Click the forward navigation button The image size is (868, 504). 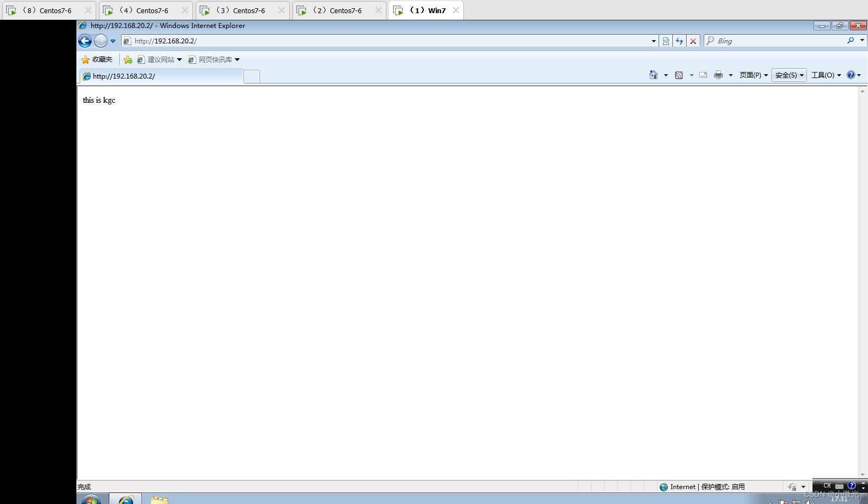click(x=101, y=41)
